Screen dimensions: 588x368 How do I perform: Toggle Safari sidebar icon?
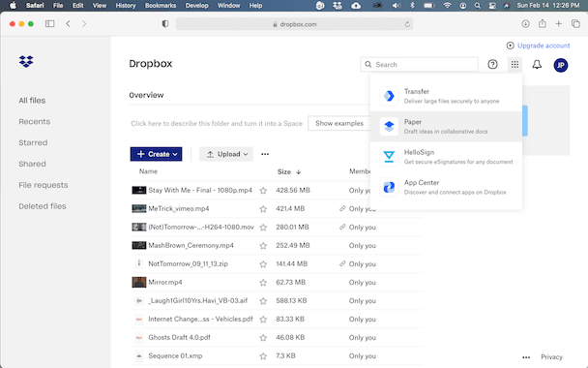(50, 23)
